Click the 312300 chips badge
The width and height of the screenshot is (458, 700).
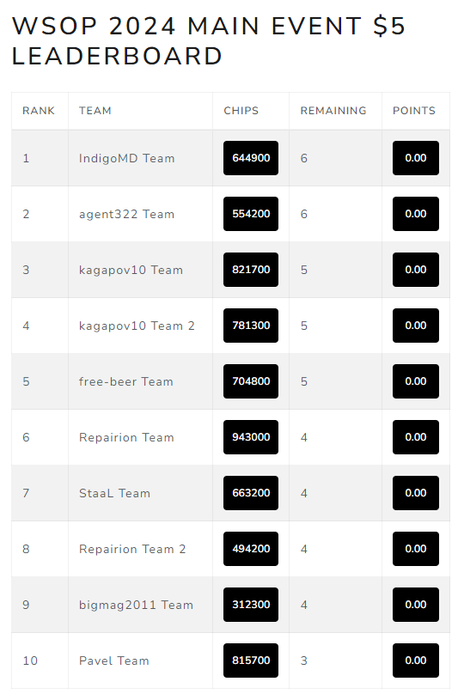pos(251,604)
